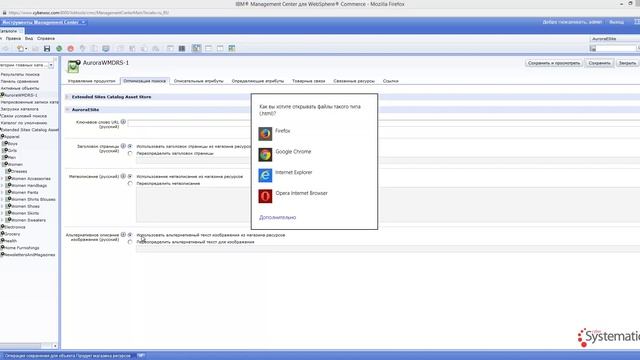
Task: Select Grocery in the catalog tree
Action: tap(12, 234)
